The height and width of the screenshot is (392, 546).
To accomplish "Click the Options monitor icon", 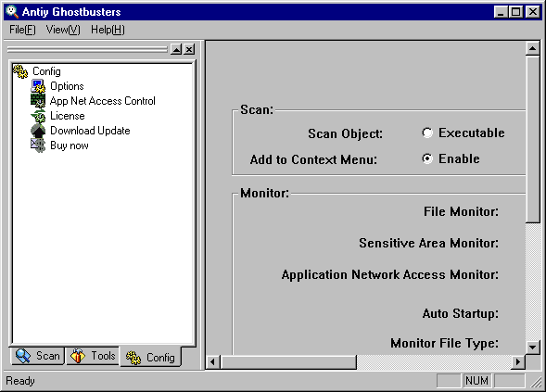I will tap(38, 86).
